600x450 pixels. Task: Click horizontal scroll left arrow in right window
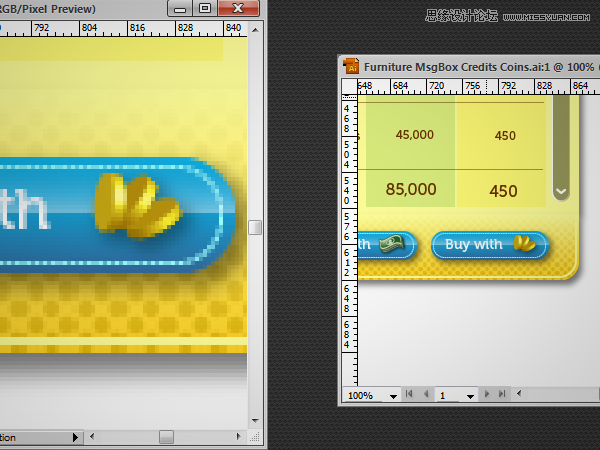click(519, 393)
